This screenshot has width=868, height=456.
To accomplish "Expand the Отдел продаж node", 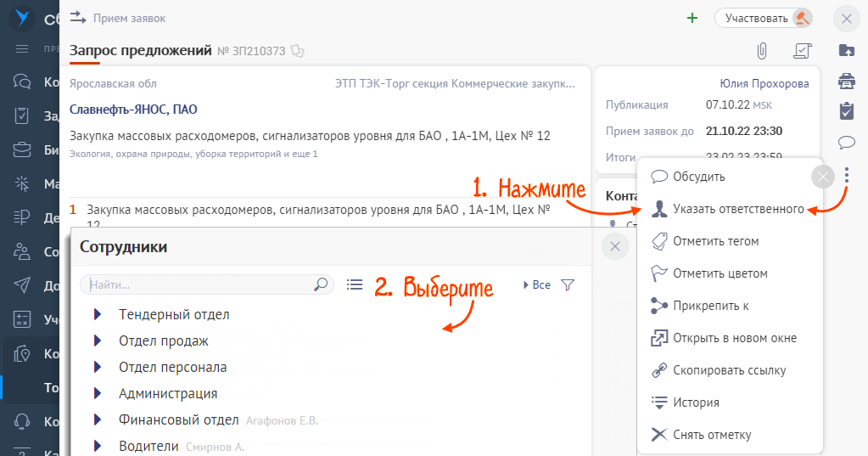I will tap(98, 341).
